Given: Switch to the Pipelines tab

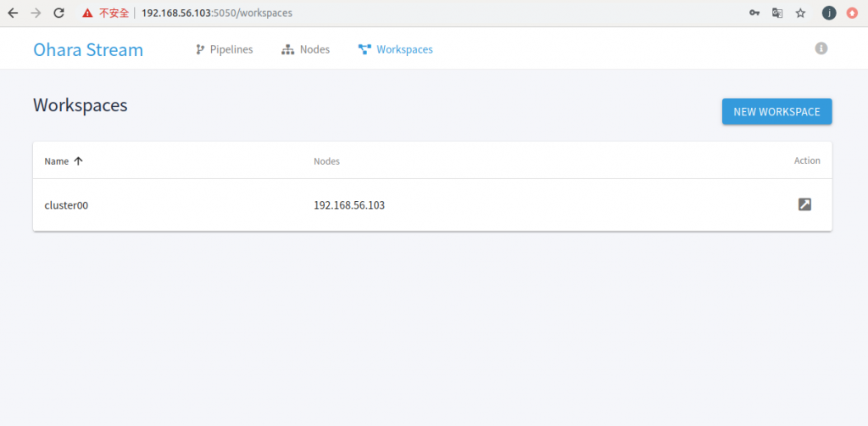Looking at the screenshot, I should (x=231, y=49).
